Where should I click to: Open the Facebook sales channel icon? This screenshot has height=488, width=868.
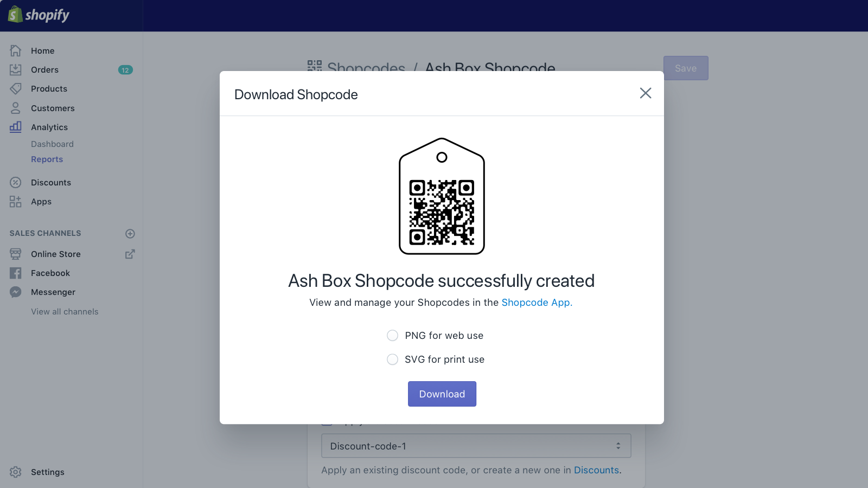15,273
